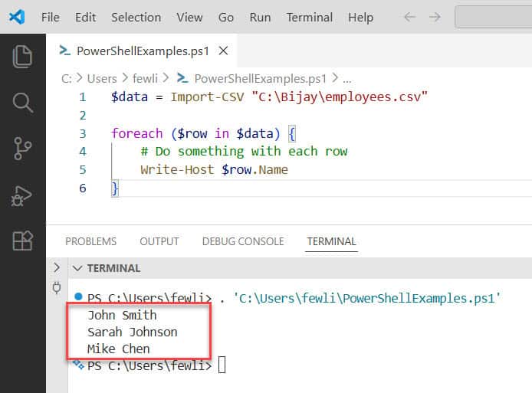Click the fewli breadcrumb segment

point(145,79)
